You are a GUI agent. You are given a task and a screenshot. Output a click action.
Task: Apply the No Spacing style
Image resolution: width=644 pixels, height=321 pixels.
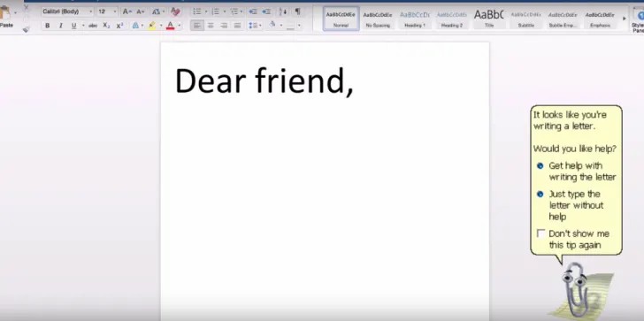tap(378, 19)
